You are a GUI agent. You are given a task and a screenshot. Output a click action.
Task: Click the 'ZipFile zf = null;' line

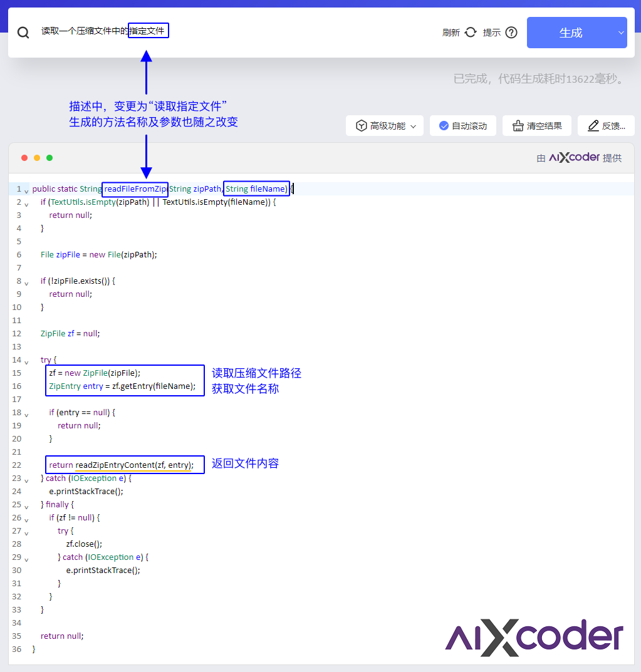70,333
